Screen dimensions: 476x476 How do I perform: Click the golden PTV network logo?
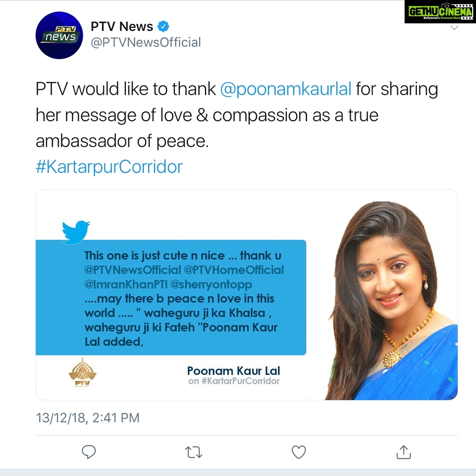point(82,373)
